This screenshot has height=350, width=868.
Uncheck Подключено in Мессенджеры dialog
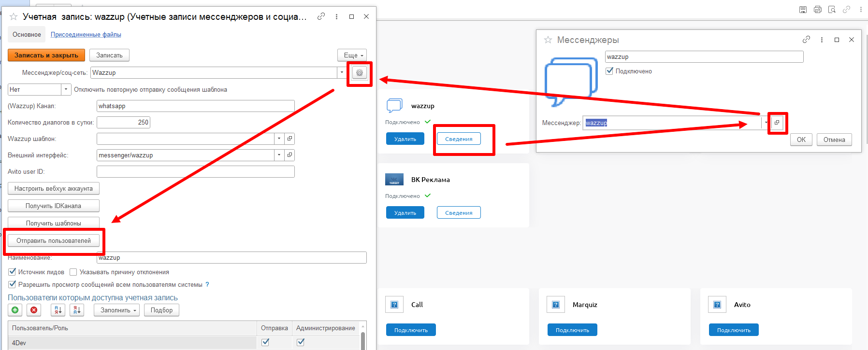click(x=609, y=71)
